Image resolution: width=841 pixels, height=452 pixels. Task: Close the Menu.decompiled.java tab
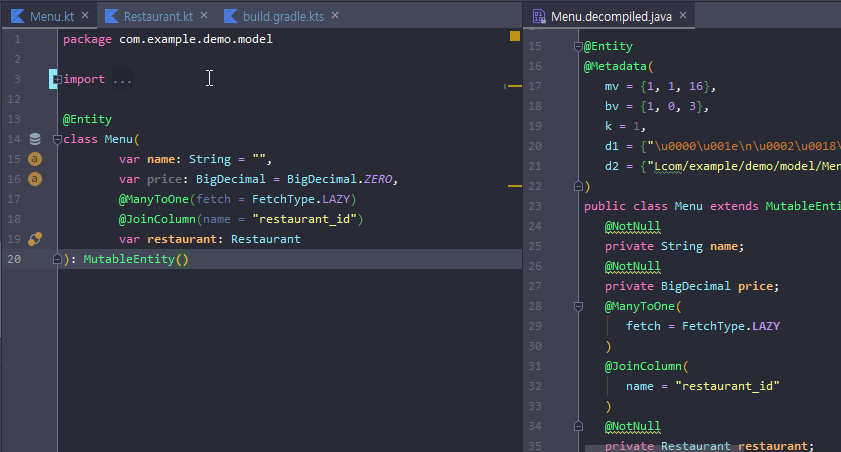click(x=683, y=16)
